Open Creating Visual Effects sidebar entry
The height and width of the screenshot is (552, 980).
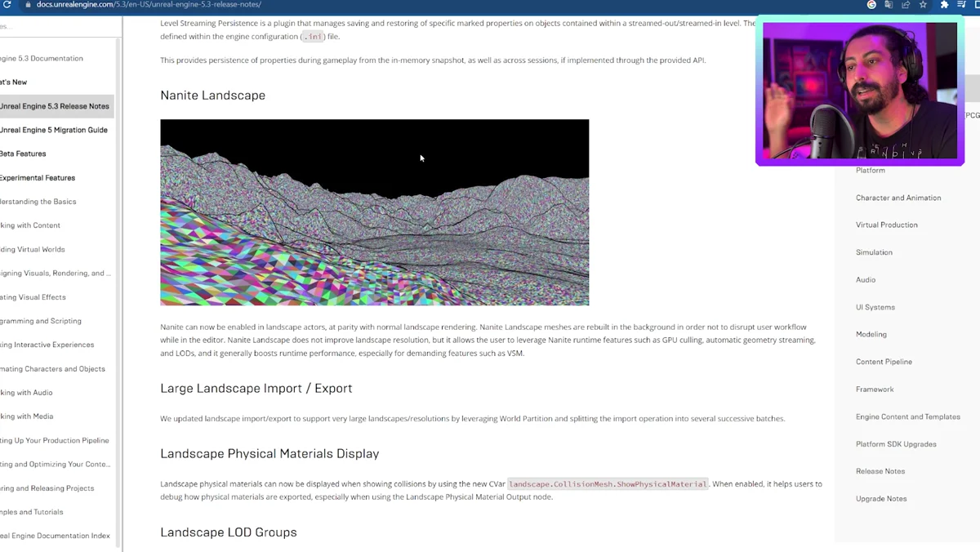[x=33, y=297]
